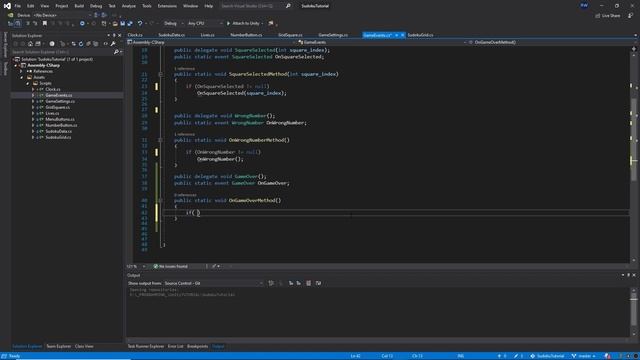This screenshot has height=360, width=640.
Task: Open the Device selector dropdown
Action: click(62, 15)
